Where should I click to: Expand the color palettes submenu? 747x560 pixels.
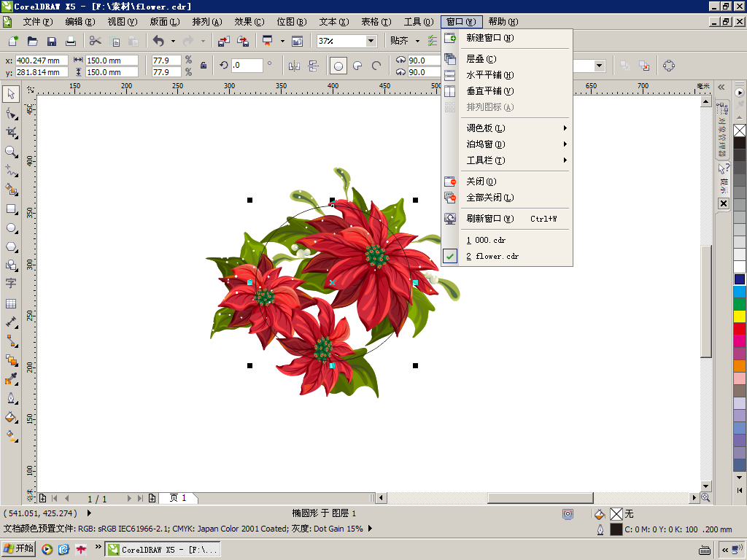click(x=507, y=128)
